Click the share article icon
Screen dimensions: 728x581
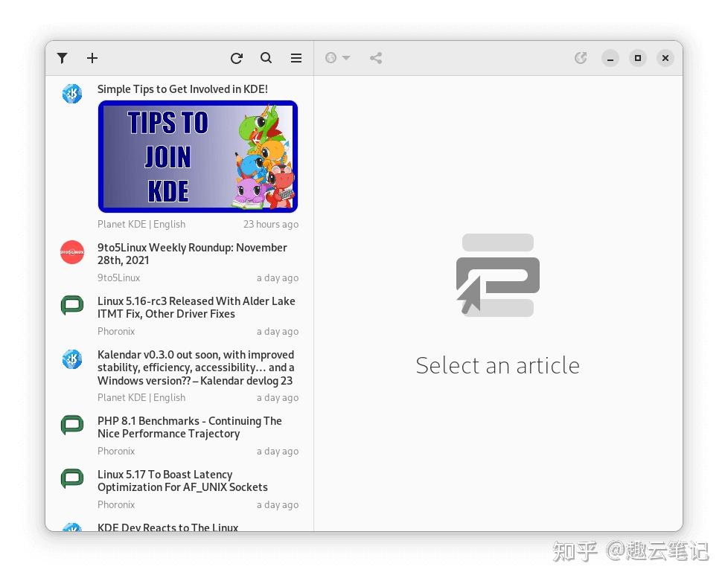tap(376, 58)
